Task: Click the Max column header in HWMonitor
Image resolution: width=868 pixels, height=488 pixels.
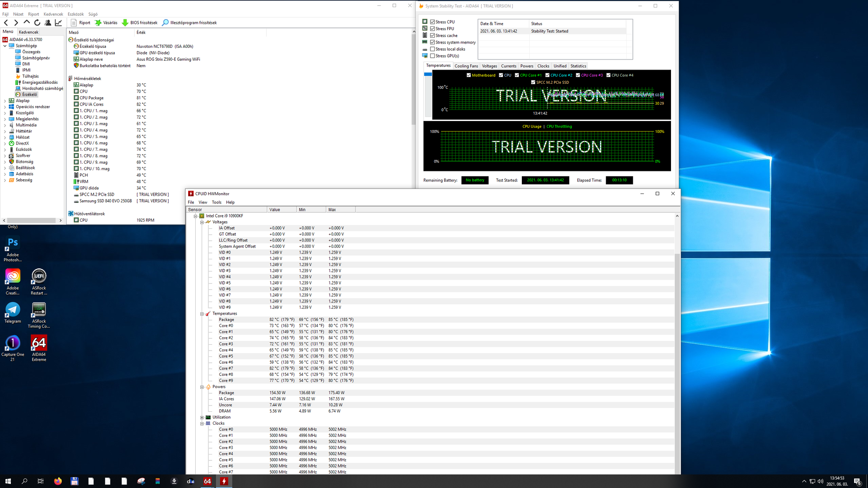Action: tap(340, 209)
